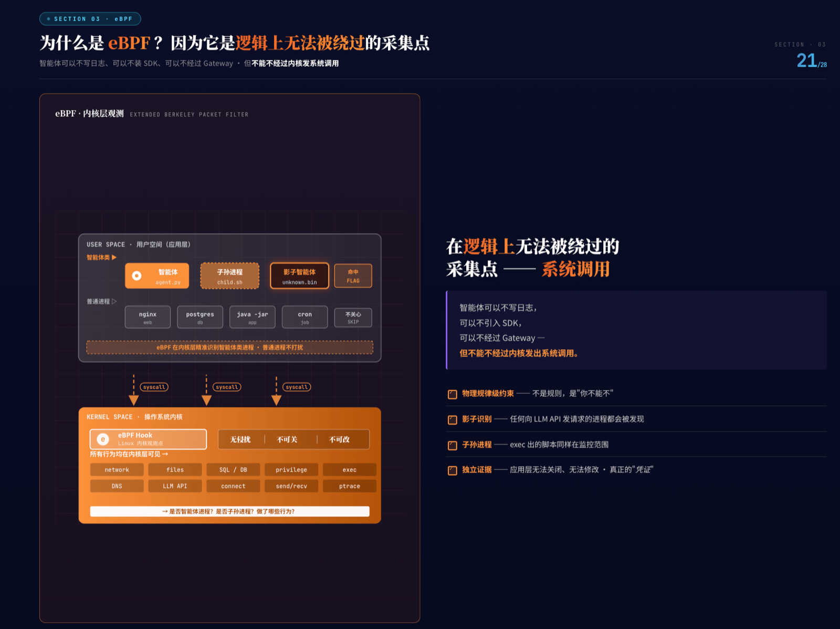The width and height of the screenshot is (840, 629).
Task: Click the postgres db process block
Action: pyautogui.click(x=199, y=317)
